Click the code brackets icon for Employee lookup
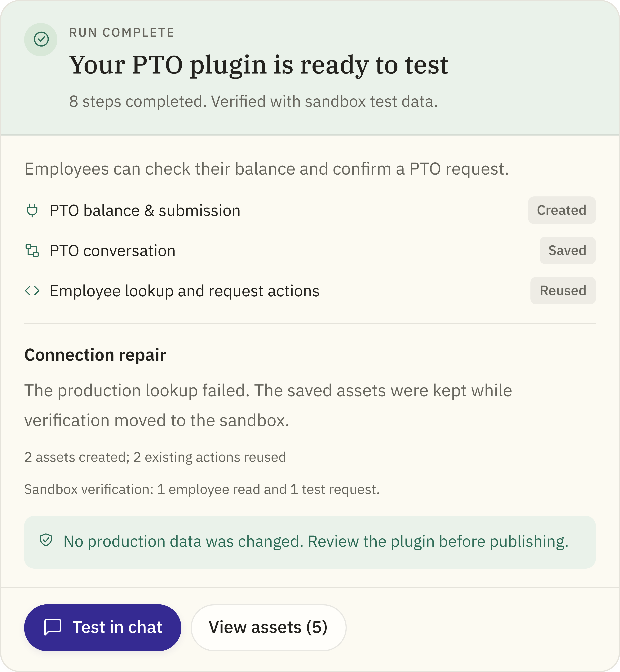The image size is (620, 672). pyautogui.click(x=32, y=291)
